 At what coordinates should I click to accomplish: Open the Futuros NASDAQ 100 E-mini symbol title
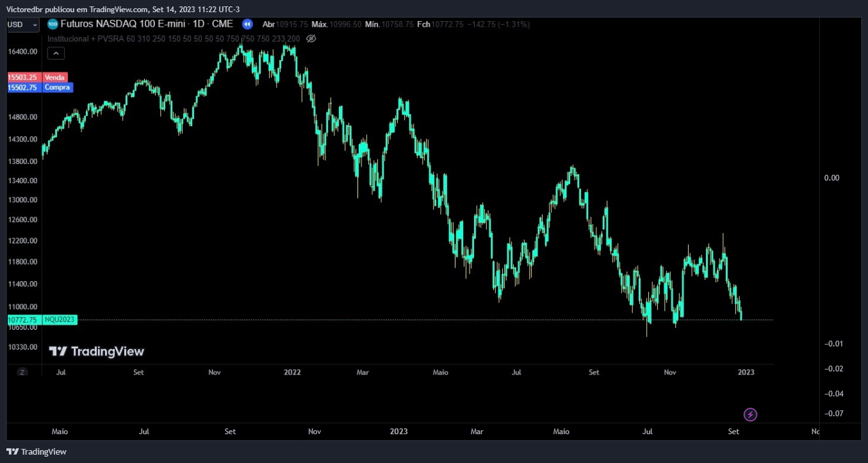147,24
